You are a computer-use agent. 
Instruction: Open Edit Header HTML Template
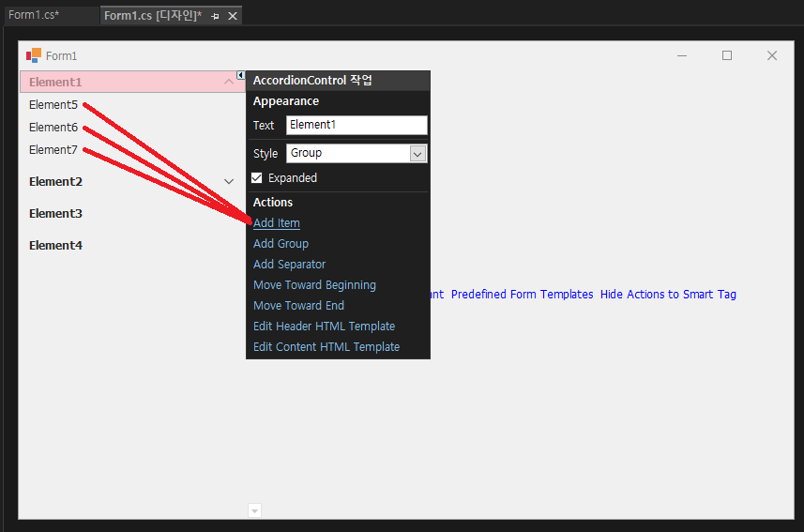(x=324, y=327)
